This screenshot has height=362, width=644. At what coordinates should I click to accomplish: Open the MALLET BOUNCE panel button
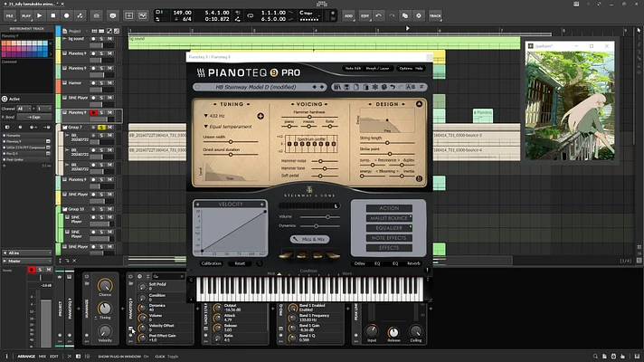[x=389, y=218]
